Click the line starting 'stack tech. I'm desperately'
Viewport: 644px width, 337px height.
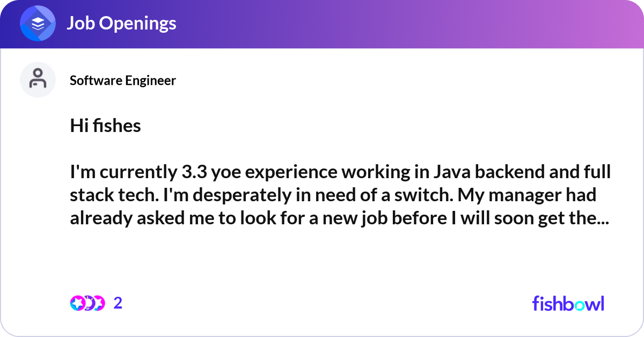[333, 196]
